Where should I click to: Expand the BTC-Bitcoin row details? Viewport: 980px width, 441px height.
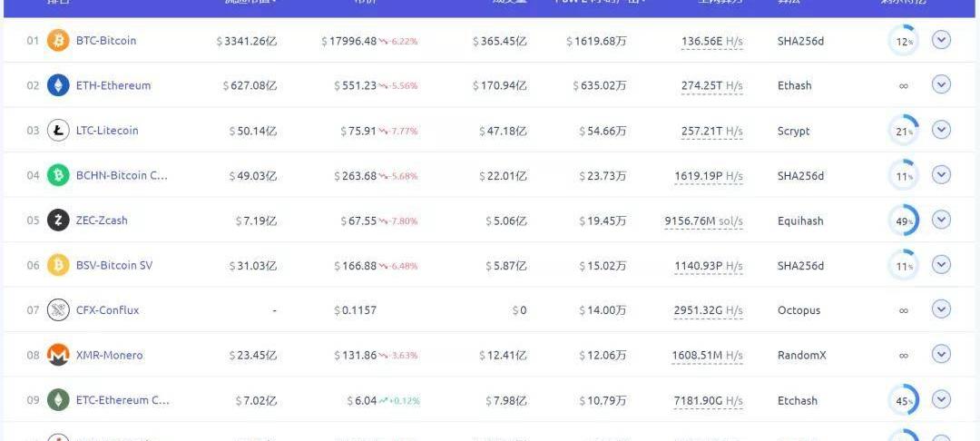tap(941, 40)
